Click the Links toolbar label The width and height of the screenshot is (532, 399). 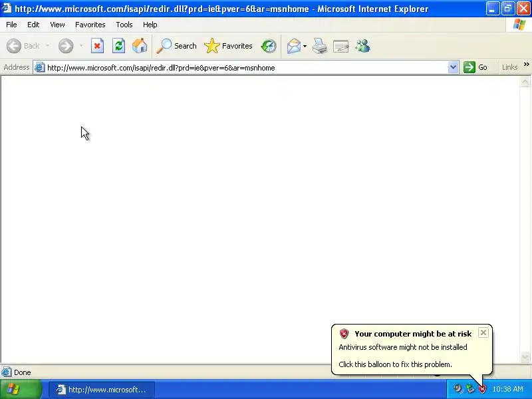[x=509, y=67]
